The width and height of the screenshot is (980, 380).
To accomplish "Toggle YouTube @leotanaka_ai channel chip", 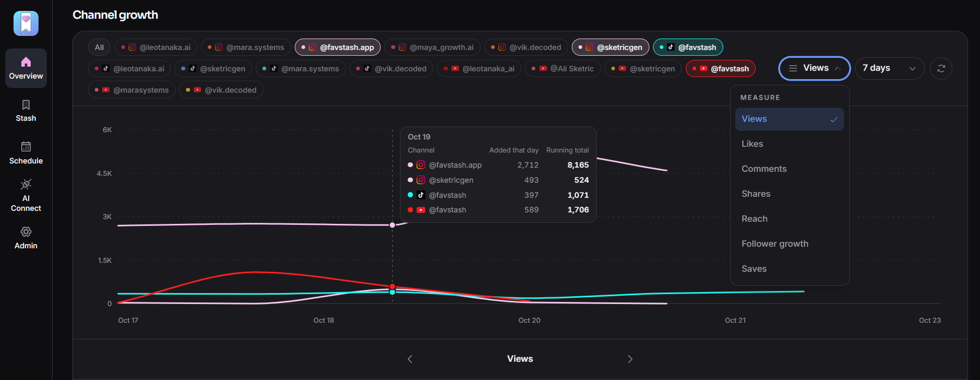I will click(479, 68).
